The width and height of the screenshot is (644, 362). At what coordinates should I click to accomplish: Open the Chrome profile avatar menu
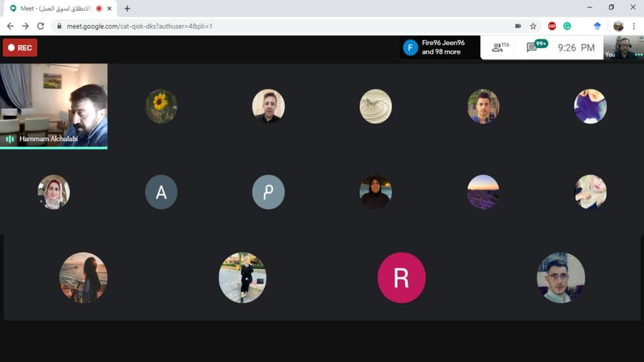click(x=618, y=26)
